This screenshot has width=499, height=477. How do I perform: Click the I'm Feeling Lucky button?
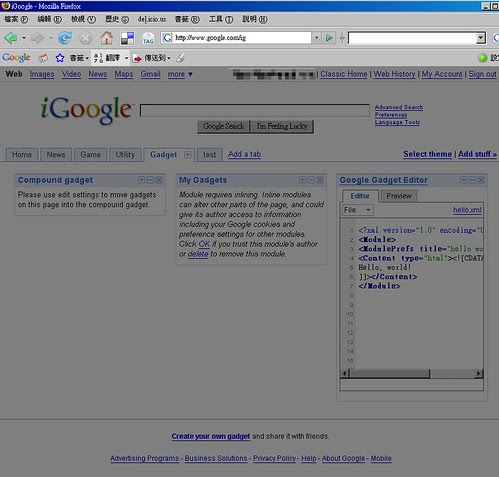tap(282, 126)
